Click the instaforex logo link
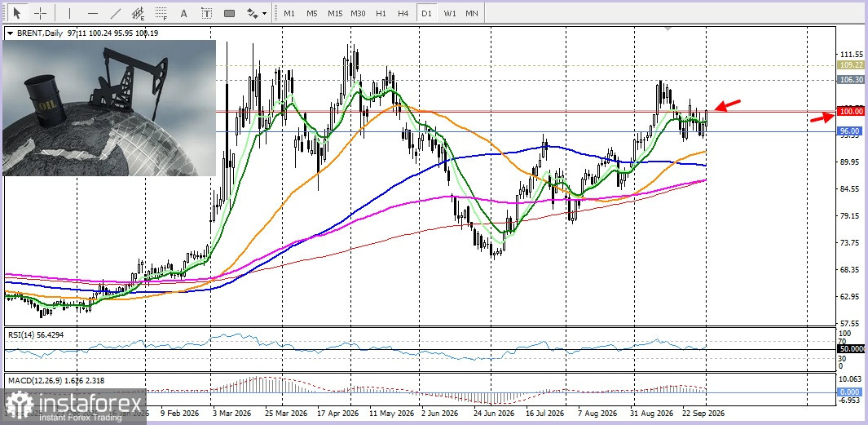Screen dimensions: 868x425 pos(73,406)
